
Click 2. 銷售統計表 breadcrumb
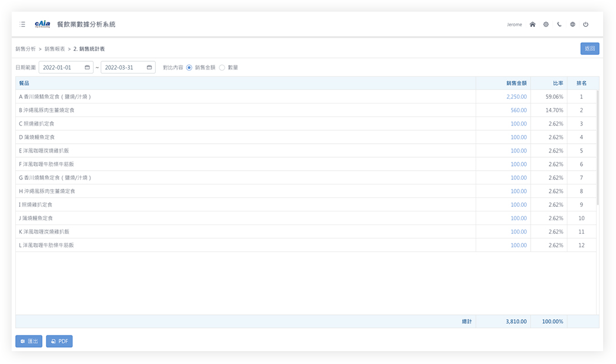[x=89, y=49]
